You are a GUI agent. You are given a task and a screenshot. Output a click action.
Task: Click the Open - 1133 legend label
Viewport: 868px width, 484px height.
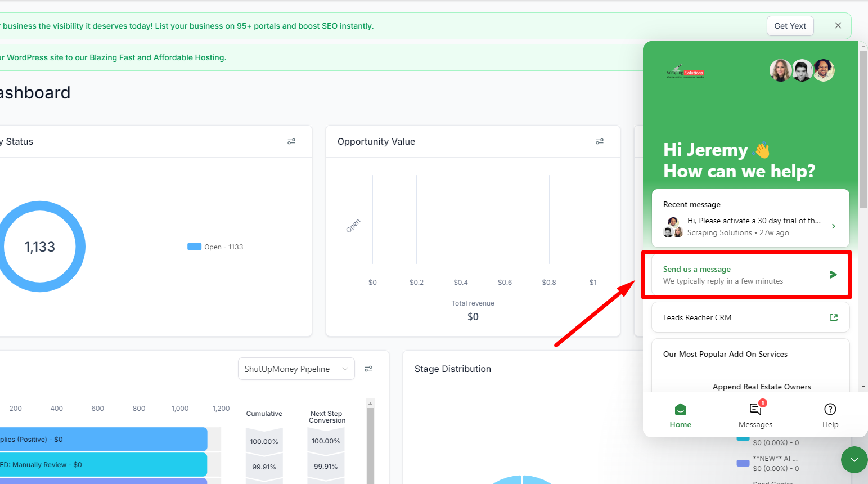(x=224, y=247)
